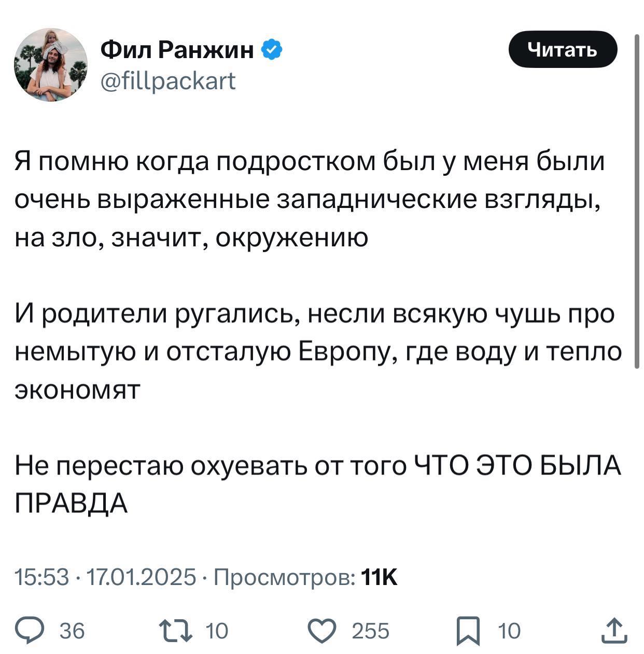Image resolution: width=644 pixels, height=654 pixels.
Task: Bookmark the tweet using bookmark icon
Action: click(x=468, y=631)
